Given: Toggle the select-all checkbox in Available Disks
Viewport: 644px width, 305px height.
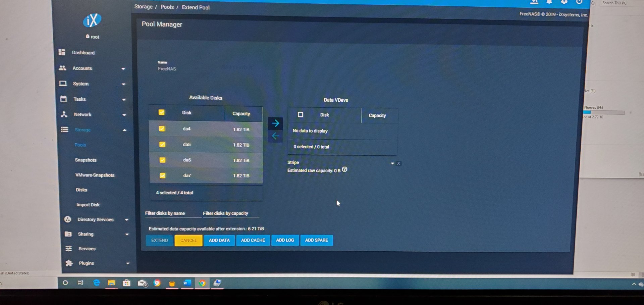Looking at the screenshot, I should click(x=161, y=112).
